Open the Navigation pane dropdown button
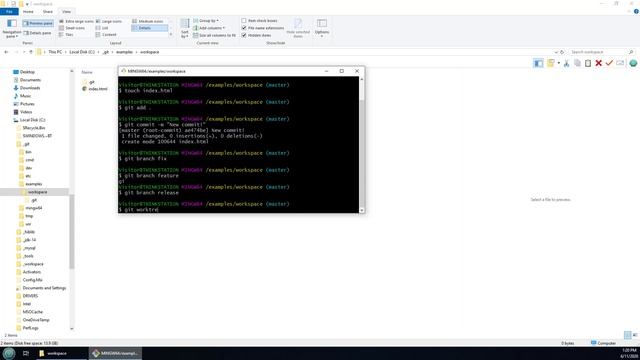The height and width of the screenshot is (360, 640). (12, 28)
